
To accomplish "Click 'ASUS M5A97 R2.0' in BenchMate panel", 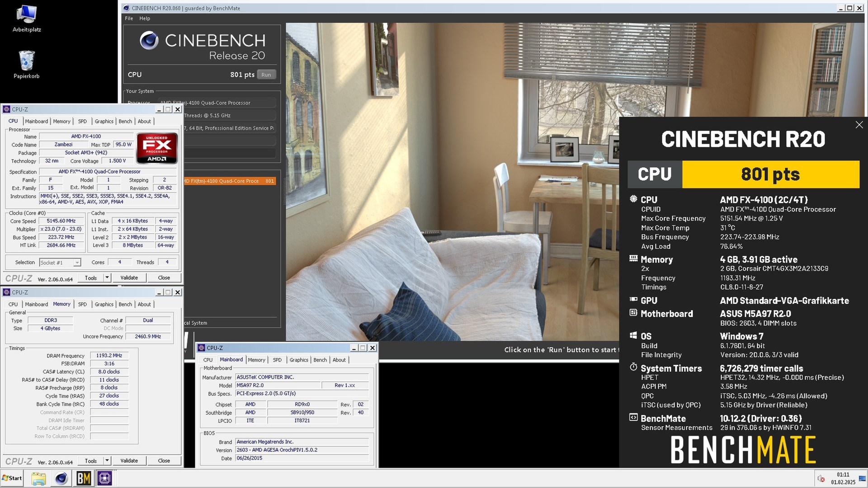I will click(755, 314).
